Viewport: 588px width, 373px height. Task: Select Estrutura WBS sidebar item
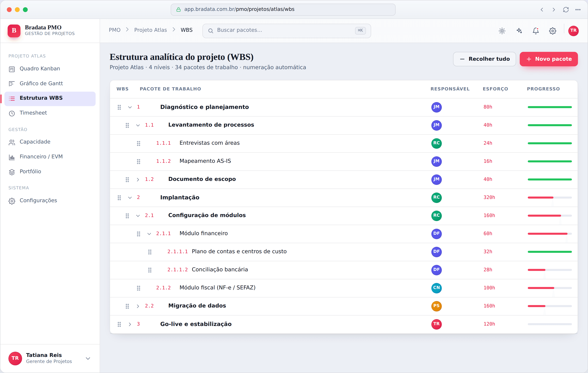coord(50,98)
